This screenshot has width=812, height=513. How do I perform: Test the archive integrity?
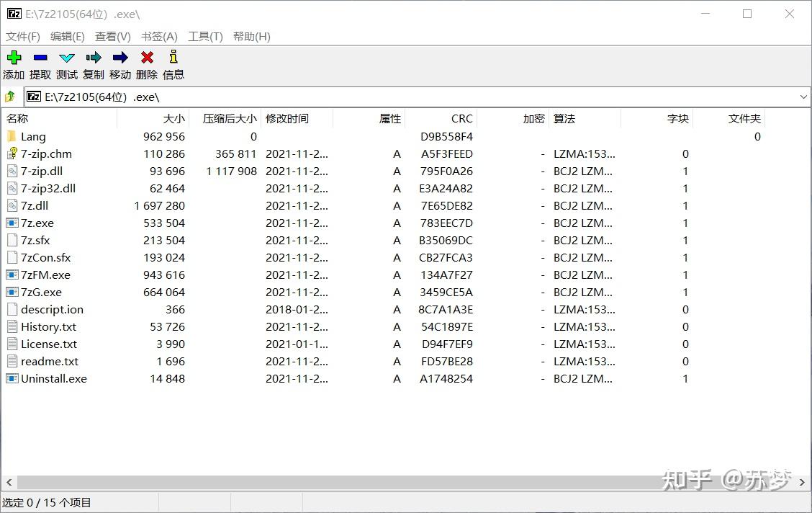[66, 64]
